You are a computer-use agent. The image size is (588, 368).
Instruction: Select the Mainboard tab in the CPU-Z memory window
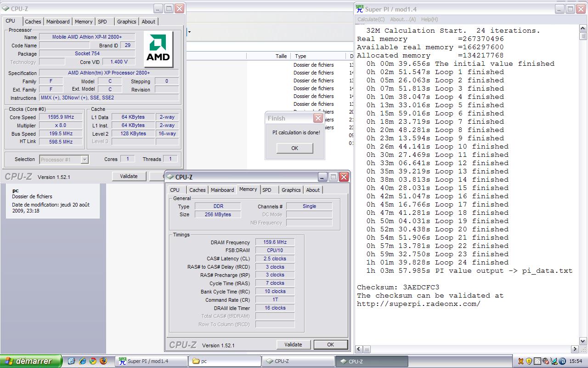(222, 190)
